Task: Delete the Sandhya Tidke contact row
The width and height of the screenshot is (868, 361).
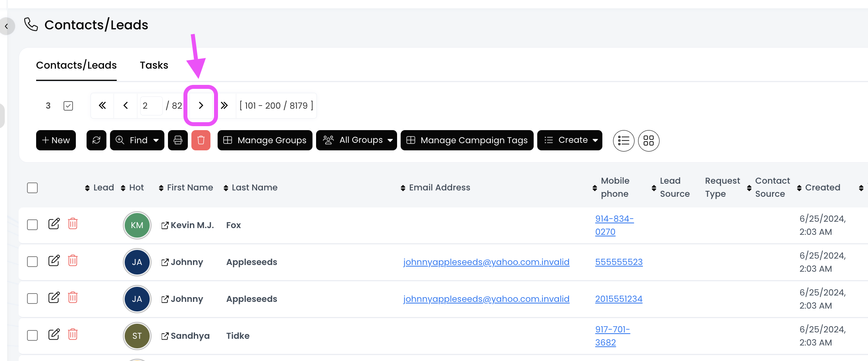Action: coord(73,334)
